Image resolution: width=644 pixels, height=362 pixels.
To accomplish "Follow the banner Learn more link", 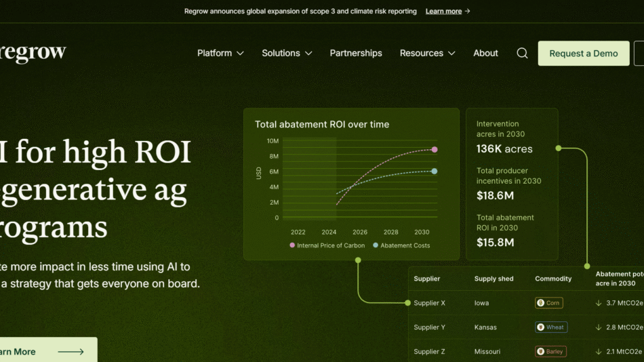I will pyautogui.click(x=443, y=11).
